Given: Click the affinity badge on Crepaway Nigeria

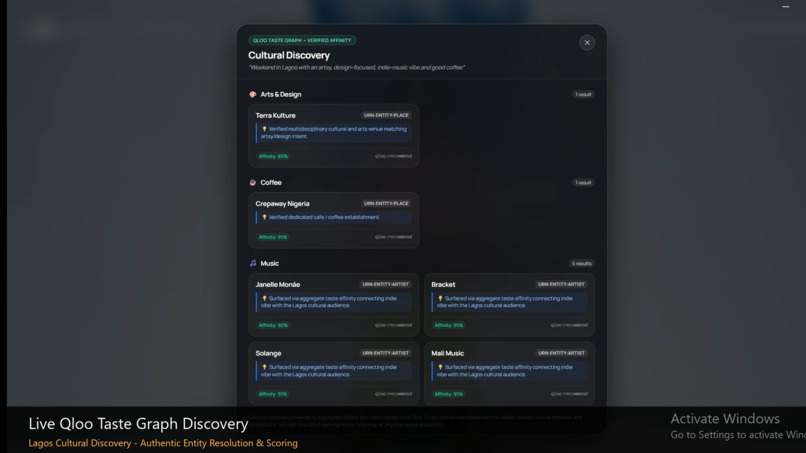Looking at the screenshot, I should (273, 237).
